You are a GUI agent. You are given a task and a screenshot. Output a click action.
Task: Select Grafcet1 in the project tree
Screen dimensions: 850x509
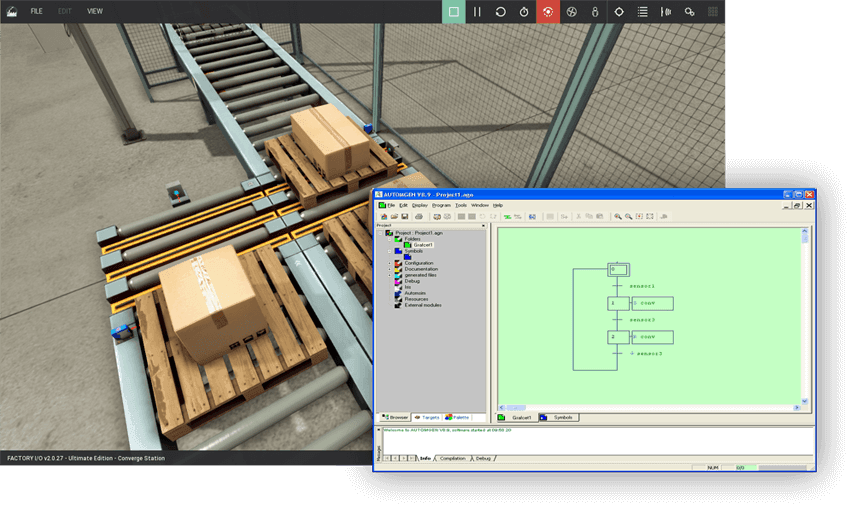[423, 245]
